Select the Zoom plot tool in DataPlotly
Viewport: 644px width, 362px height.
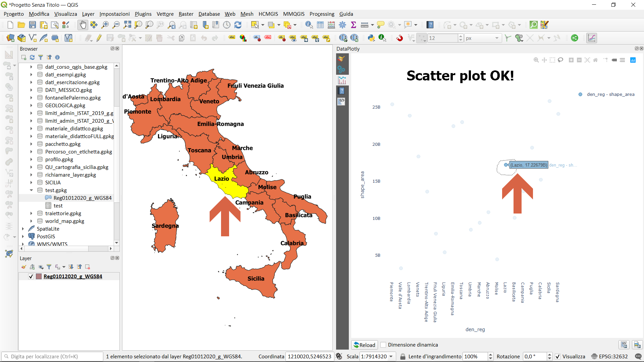536,60
